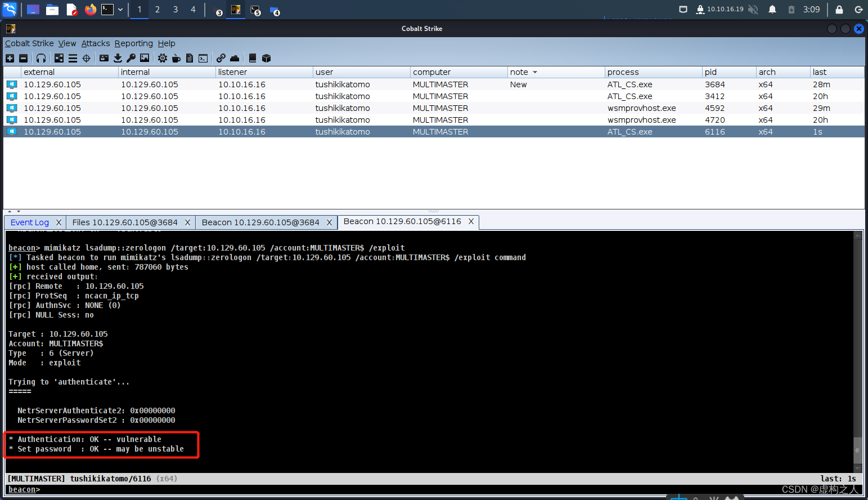Click the cloud manage-sites icon
The image size is (868, 500).
click(x=235, y=58)
